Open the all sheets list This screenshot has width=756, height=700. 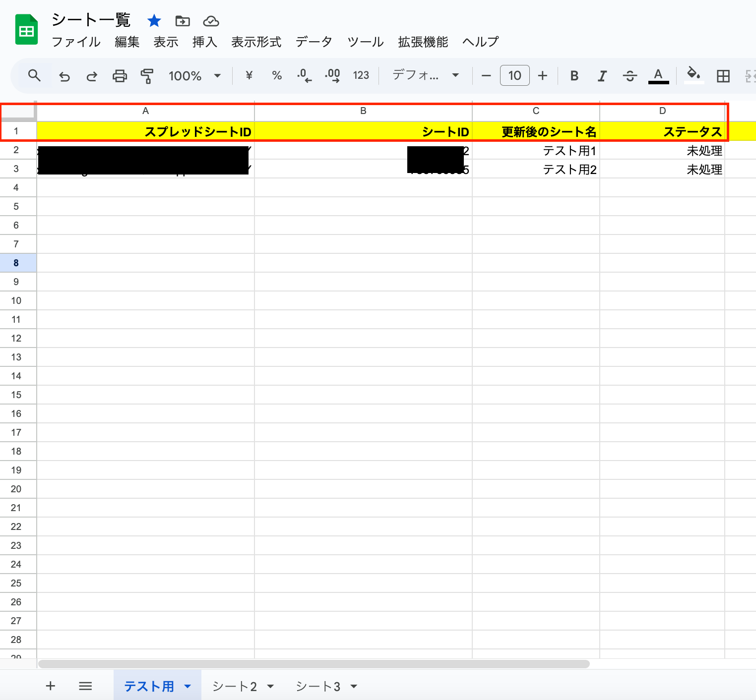(x=85, y=686)
